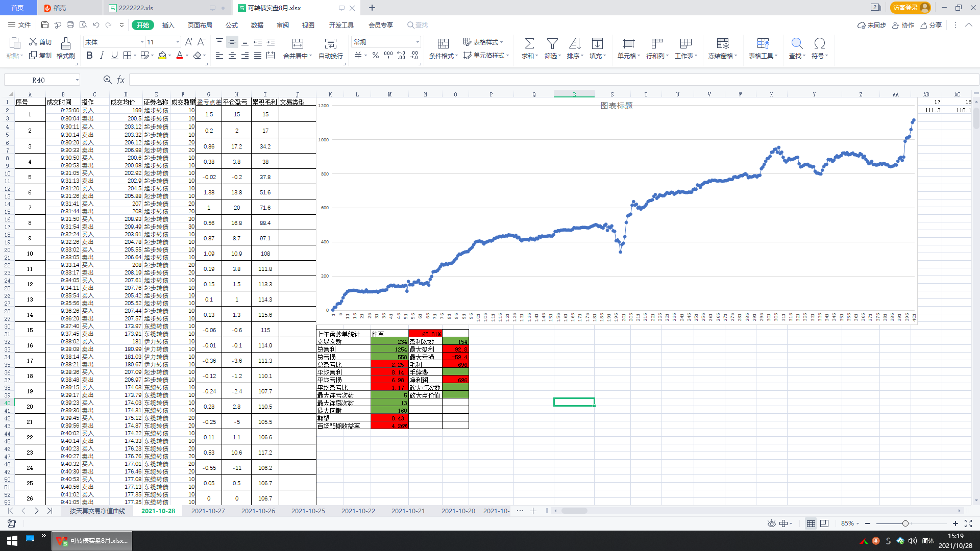Click the Print icon in quick toolbar
This screenshot has width=980, height=551.
[70, 25]
